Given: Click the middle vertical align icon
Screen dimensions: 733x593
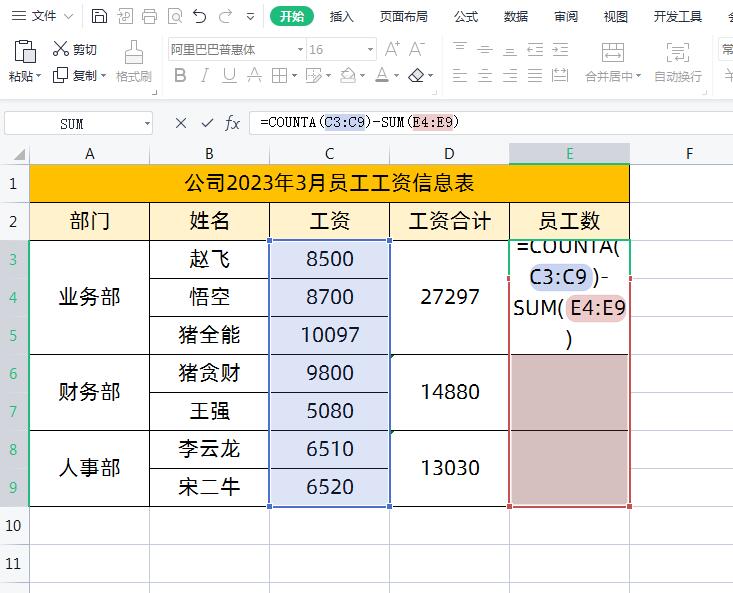Looking at the screenshot, I should click(x=485, y=49).
